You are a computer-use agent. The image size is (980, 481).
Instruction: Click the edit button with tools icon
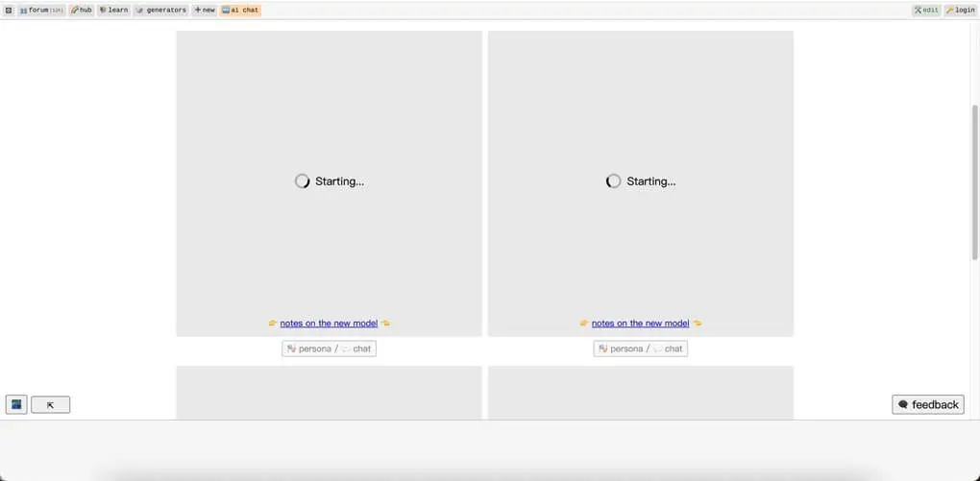(926, 10)
